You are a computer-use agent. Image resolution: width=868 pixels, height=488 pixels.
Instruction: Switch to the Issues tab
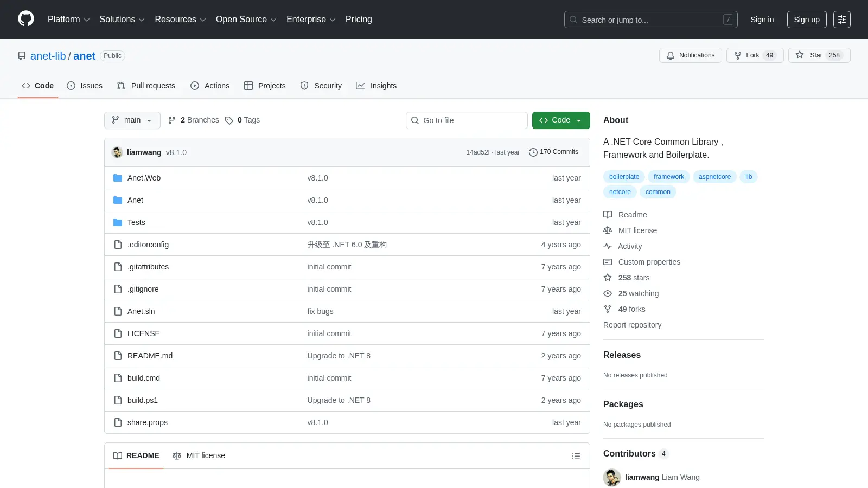(85, 86)
